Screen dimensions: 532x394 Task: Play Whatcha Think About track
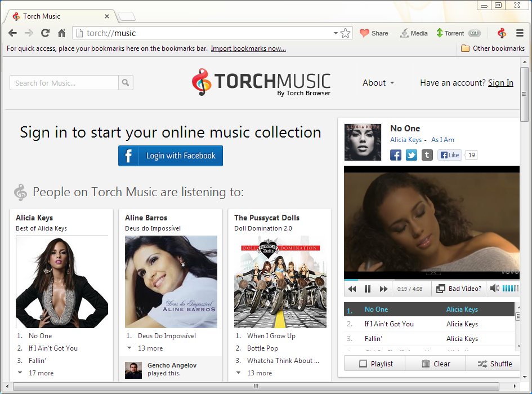point(283,361)
